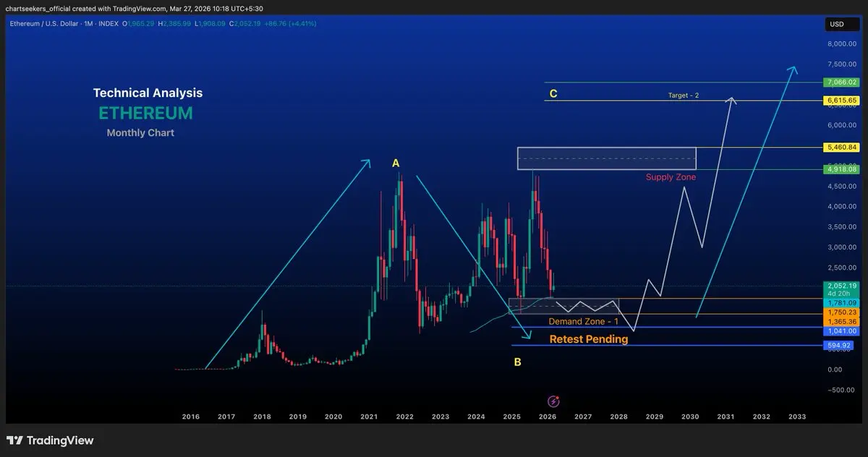Click the 4,000.00 price axis tick

coord(842,207)
